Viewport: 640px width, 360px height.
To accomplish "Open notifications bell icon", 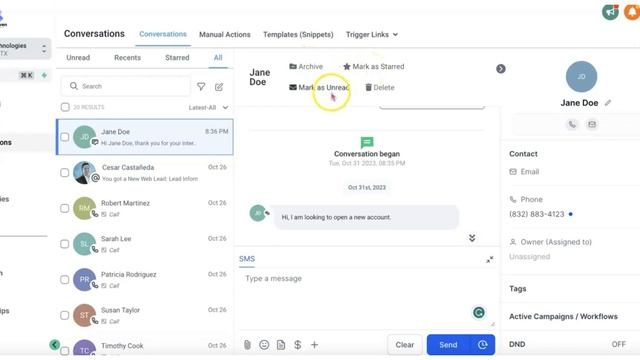I will pyautogui.click(x=632, y=12).
